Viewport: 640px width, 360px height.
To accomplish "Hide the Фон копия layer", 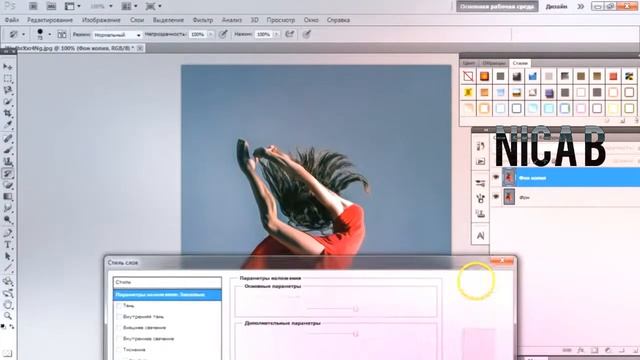I will click(x=496, y=178).
